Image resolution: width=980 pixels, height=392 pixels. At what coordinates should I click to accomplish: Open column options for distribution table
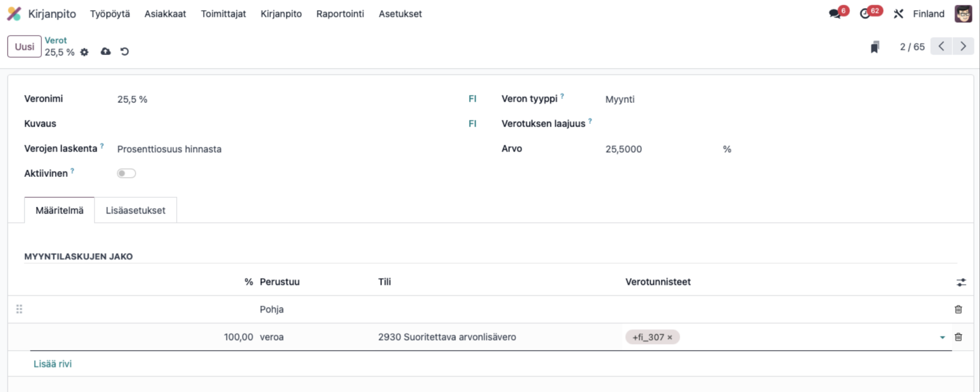(961, 282)
